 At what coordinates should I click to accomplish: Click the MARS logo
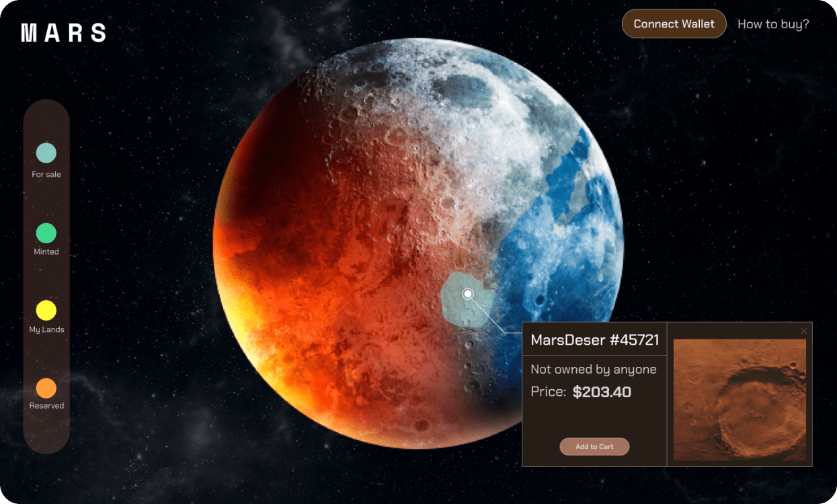click(63, 32)
